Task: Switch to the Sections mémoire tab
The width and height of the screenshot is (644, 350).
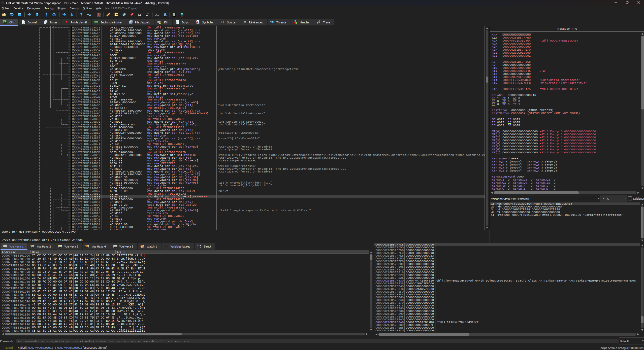Action: click(x=108, y=22)
